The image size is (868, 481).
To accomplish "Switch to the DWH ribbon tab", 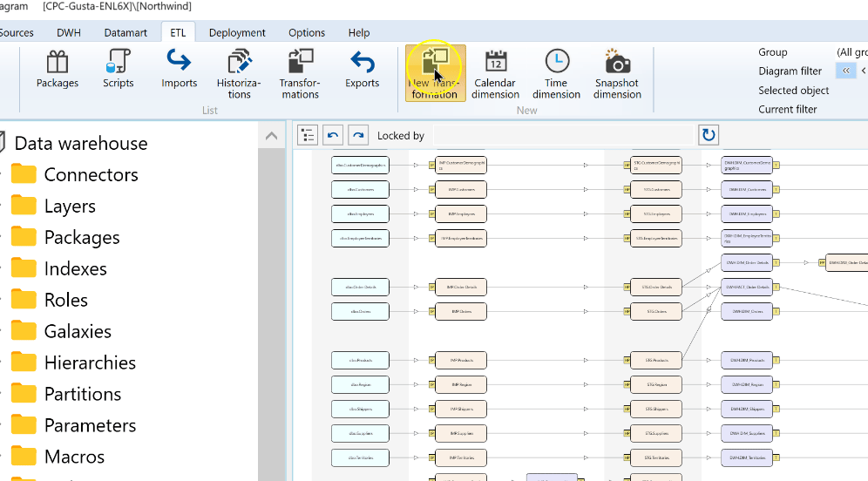I will 69,32.
